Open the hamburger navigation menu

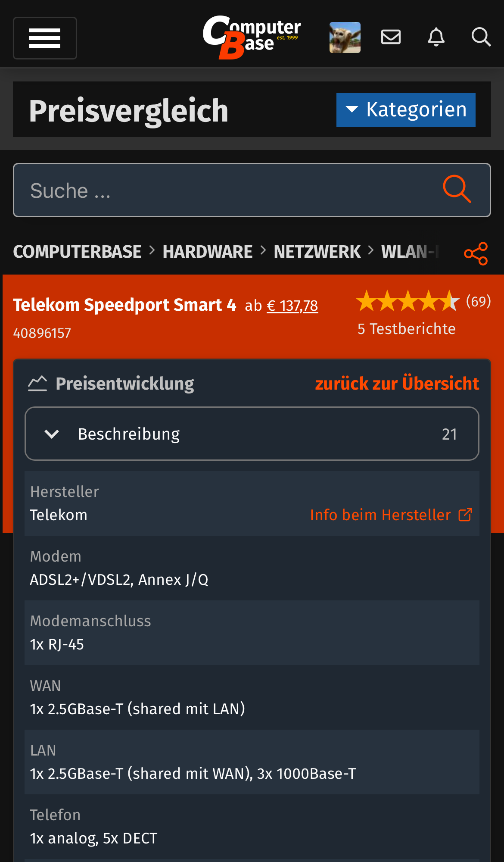tap(45, 38)
